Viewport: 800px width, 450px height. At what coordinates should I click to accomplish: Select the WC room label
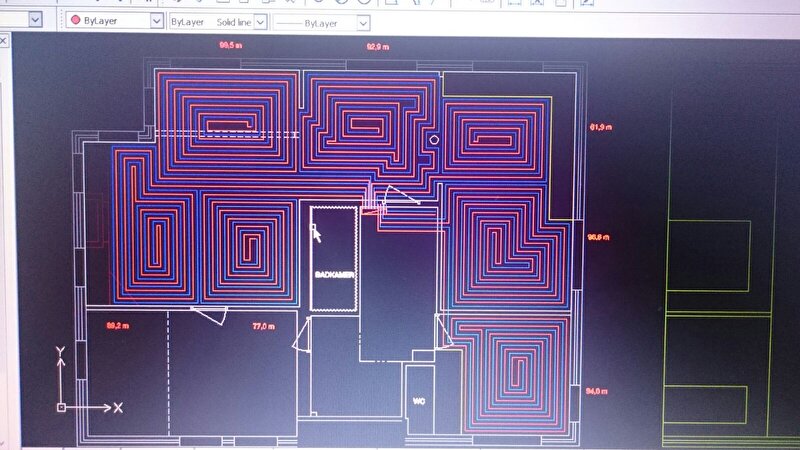[420, 402]
